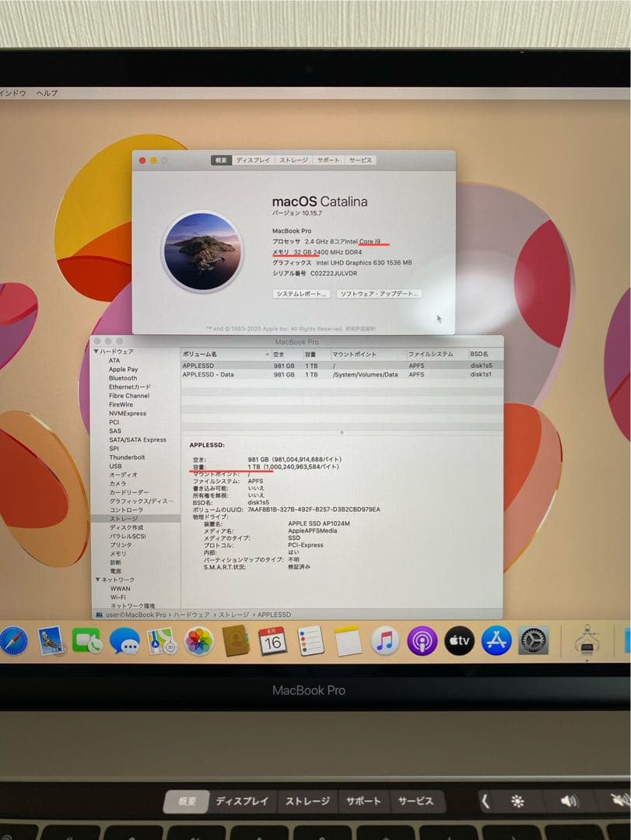Open Safari from the Dock
This screenshot has width=631, height=840.
point(13,641)
